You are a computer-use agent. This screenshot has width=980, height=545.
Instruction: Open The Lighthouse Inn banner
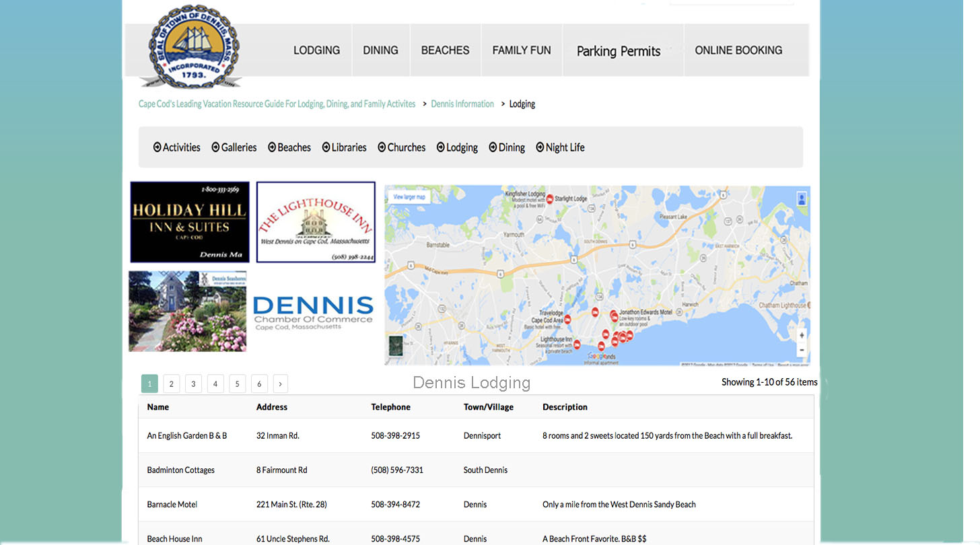click(x=316, y=222)
